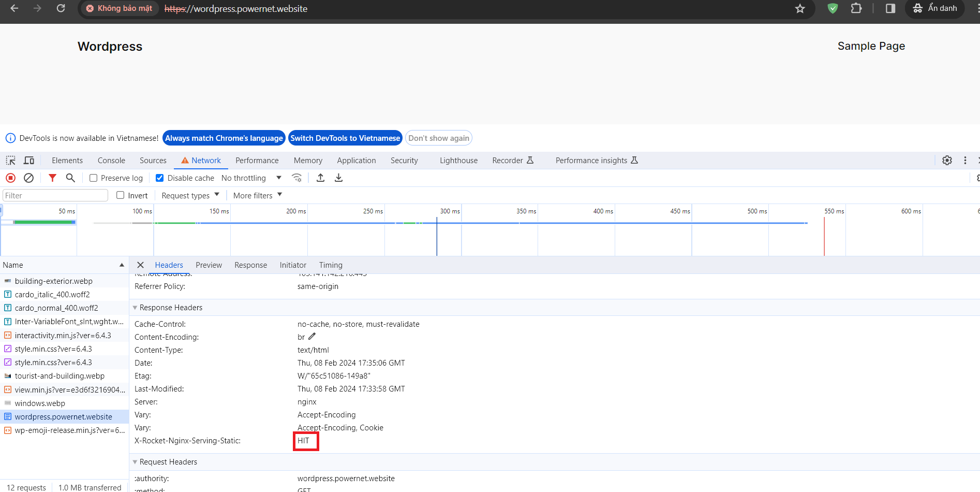This screenshot has width=980, height=492.
Task: Click the inspect element selector icon
Action: [10, 161]
